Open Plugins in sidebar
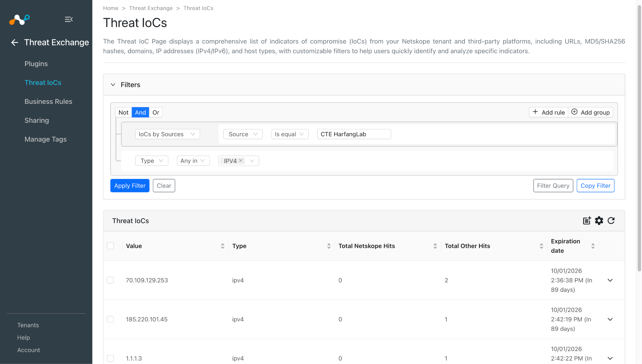 click(36, 64)
